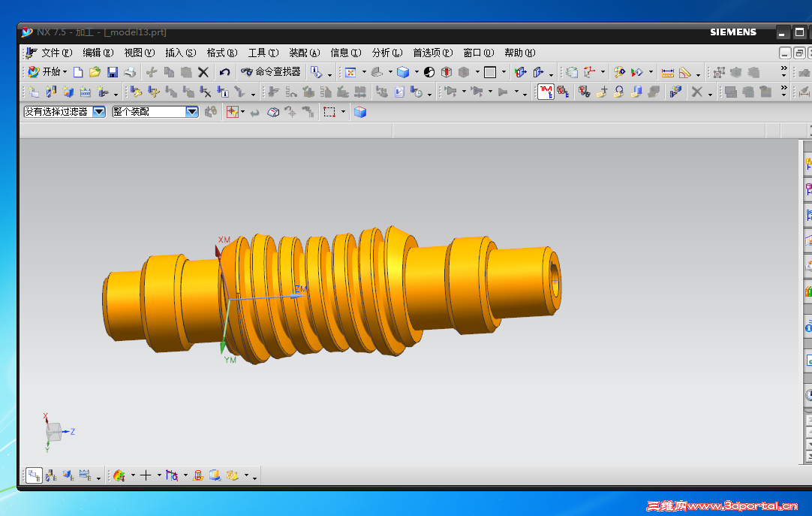Click the Create Geometry icon
Viewport: 812px width, 516px height.
coord(68,92)
